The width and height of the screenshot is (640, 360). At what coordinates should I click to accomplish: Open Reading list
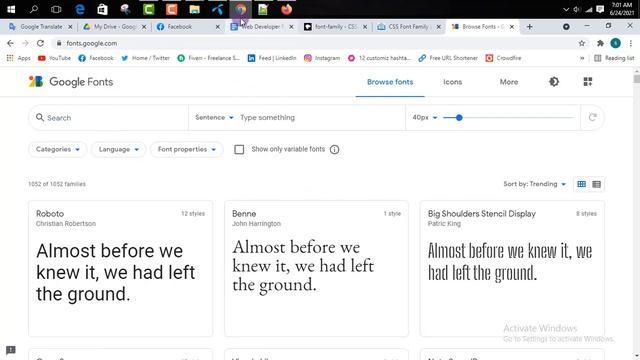[614, 58]
